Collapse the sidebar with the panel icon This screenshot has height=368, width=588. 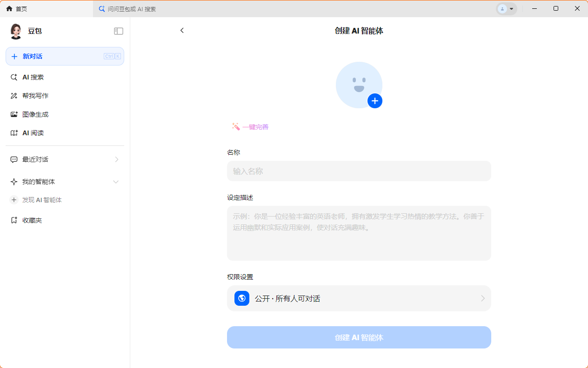click(118, 31)
